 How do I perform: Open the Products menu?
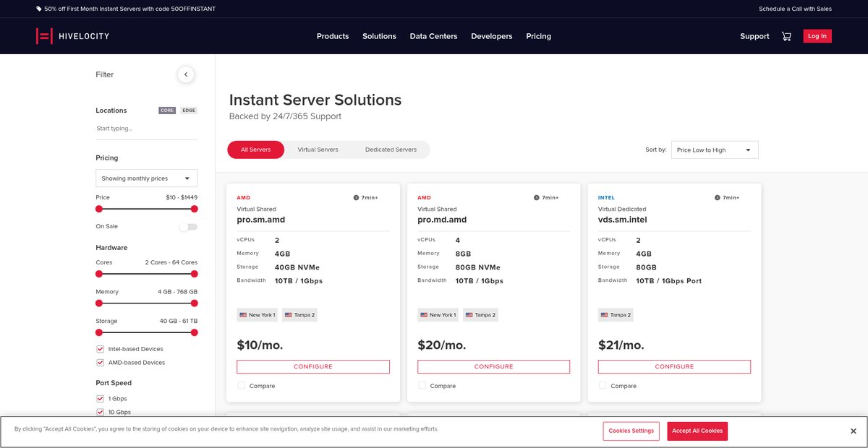333,36
